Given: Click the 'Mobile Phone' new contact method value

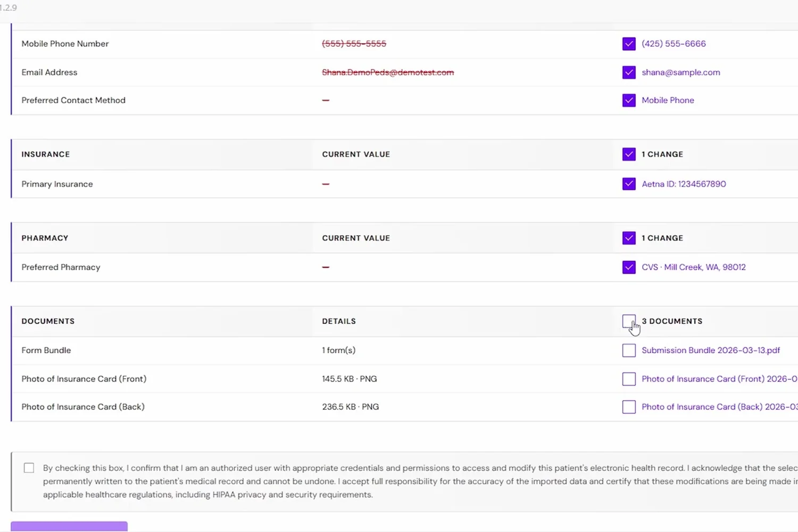Looking at the screenshot, I should coord(668,100).
